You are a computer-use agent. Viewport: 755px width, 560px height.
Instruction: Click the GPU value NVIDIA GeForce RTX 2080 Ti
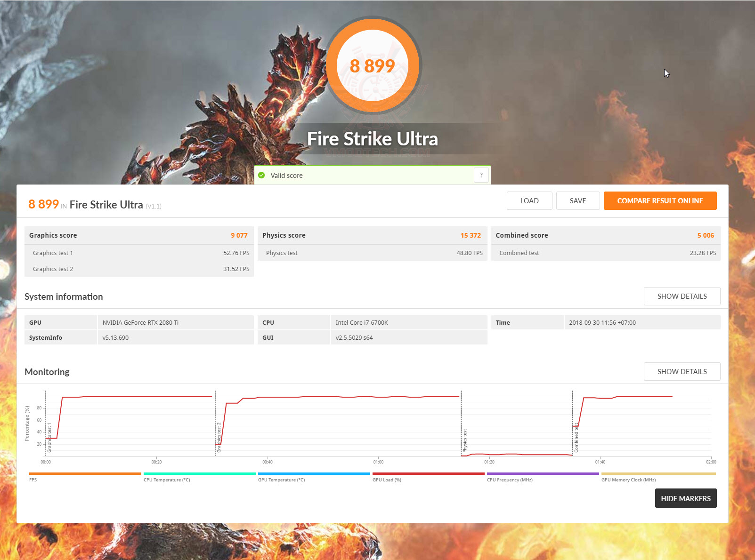(x=140, y=322)
